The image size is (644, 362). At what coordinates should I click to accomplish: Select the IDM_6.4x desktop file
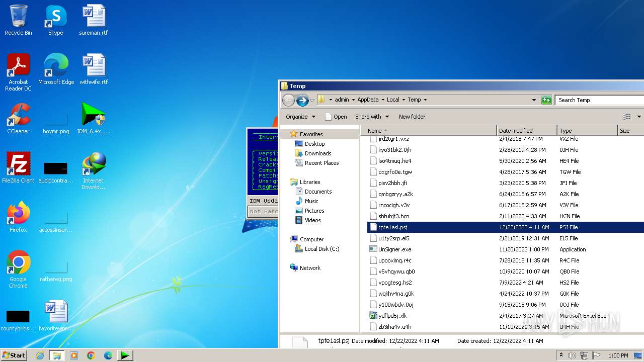pyautogui.click(x=94, y=119)
